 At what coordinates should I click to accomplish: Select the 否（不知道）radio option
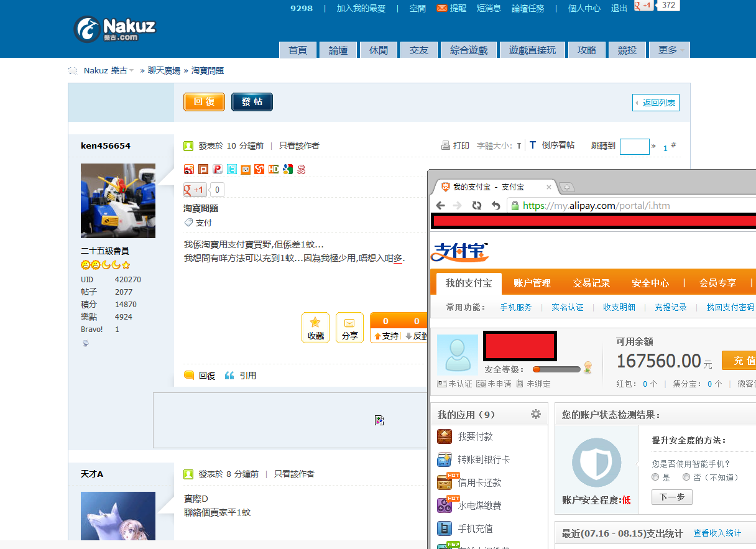tap(686, 477)
